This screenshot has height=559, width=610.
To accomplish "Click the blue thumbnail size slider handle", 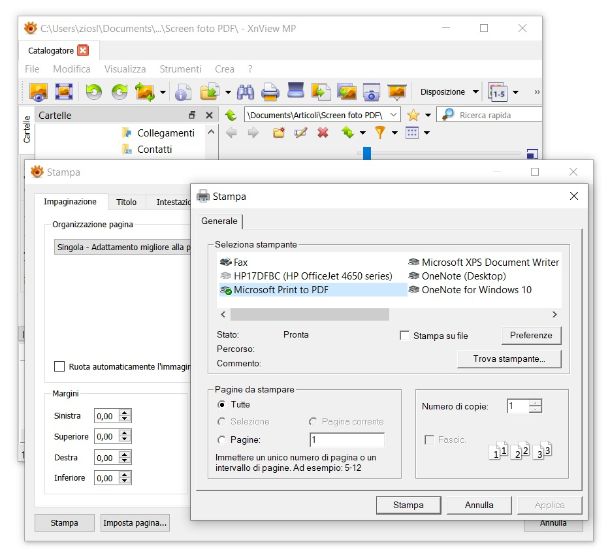I will point(367,153).
